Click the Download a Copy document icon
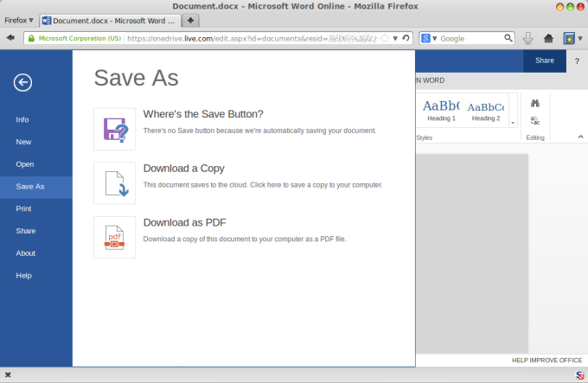 point(115,183)
